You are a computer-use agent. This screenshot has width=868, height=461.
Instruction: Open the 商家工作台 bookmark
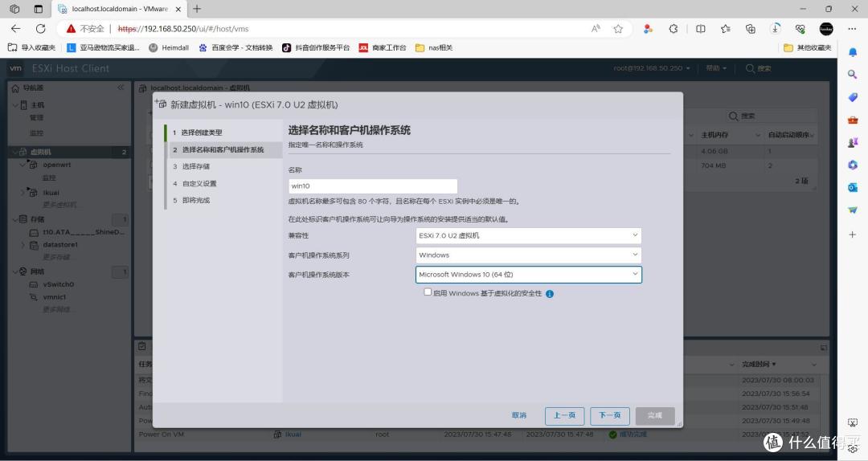point(383,47)
